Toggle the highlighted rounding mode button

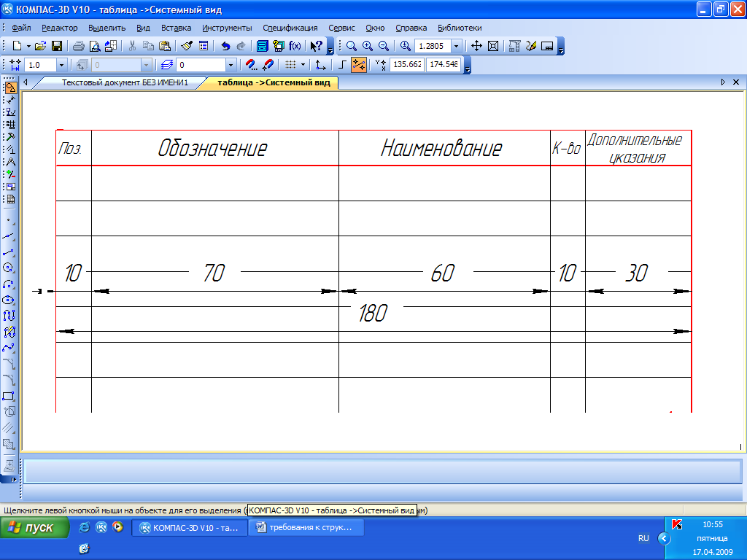(x=359, y=65)
